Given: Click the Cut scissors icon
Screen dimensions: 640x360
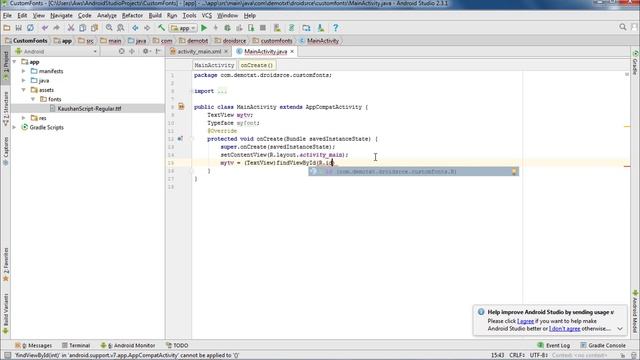Looking at the screenshot, I should pos(71,28).
